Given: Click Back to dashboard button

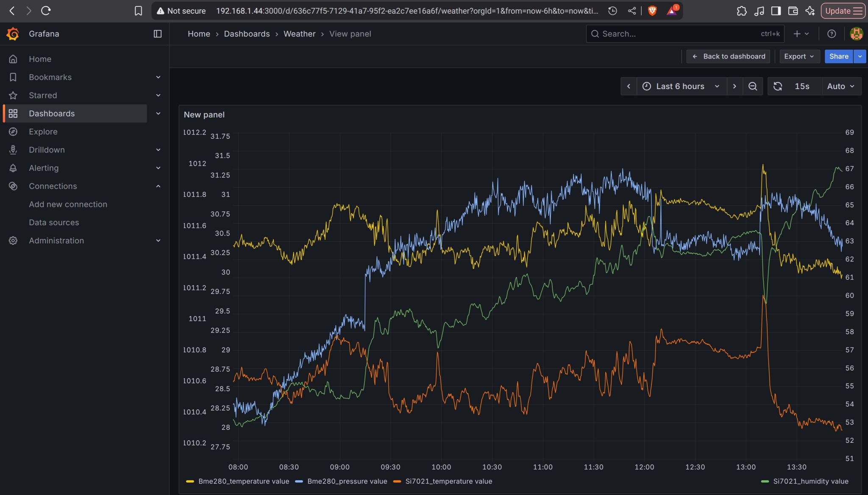Looking at the screenshot, I should coord(729,56).
